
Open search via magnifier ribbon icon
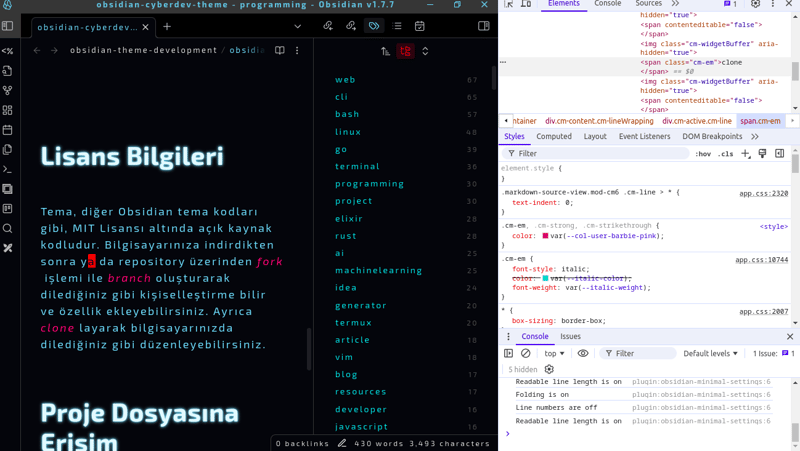pyautogui.click(x=8, y=229)
